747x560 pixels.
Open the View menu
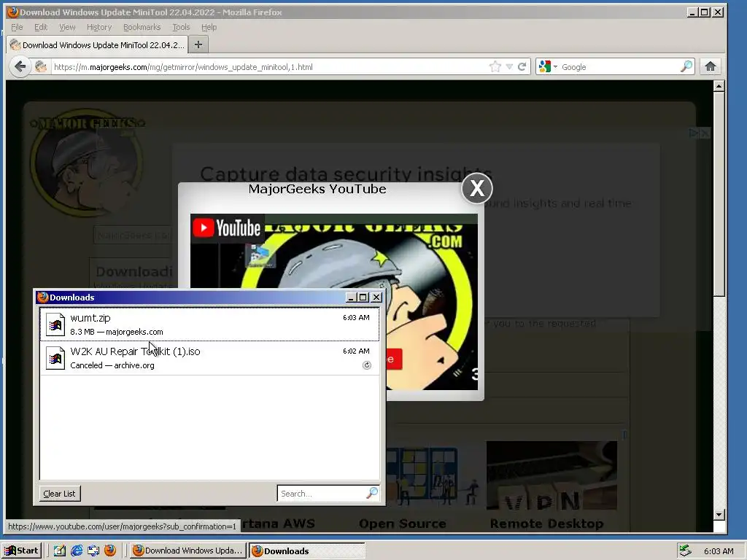67,27
